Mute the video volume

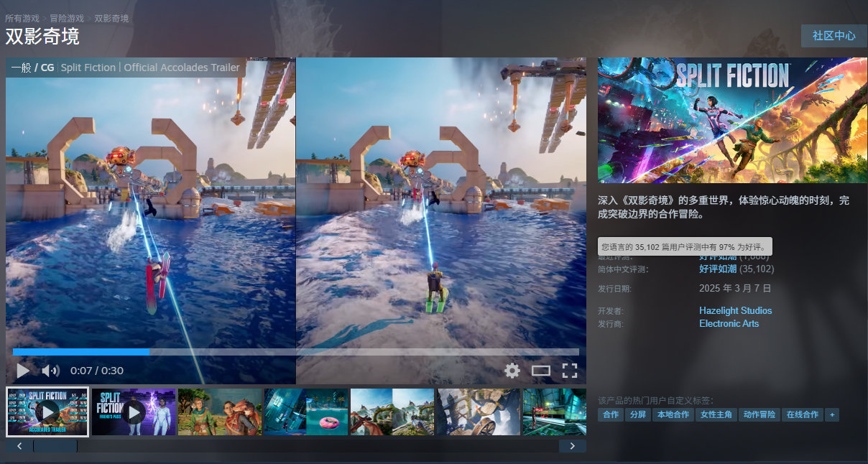50,371
